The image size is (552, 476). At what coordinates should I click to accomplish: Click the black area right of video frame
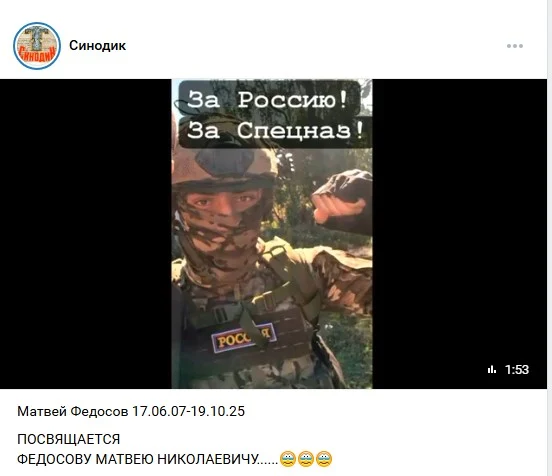(x=459, y=234)
